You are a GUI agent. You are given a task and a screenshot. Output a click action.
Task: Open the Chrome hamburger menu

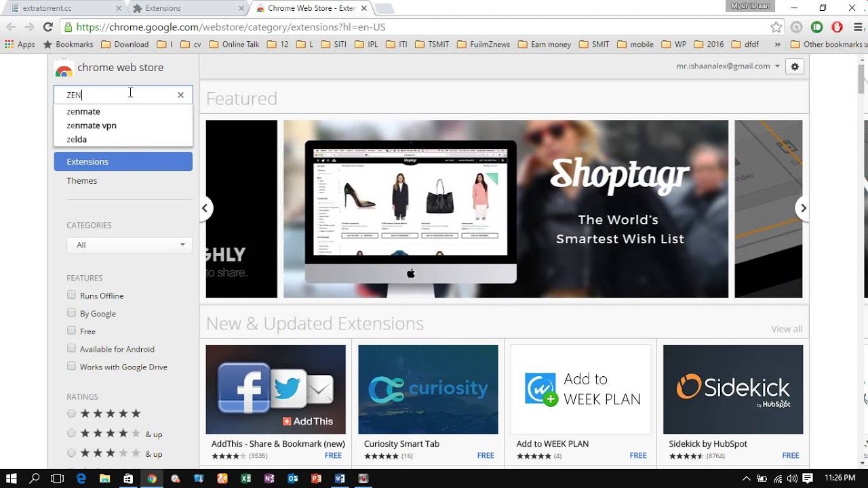click(x=856, y=27)
